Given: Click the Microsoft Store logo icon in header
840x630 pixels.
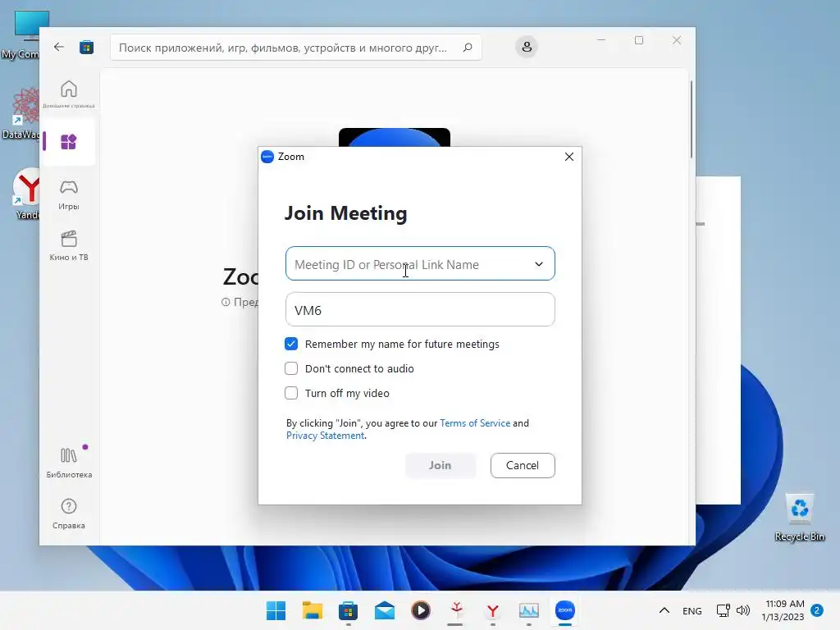Looking at the screenshot, I should coord(87,47).
